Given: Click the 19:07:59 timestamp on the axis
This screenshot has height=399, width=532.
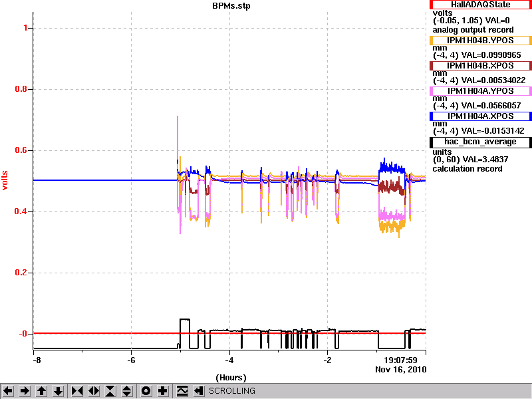Looking at the screenshot, I should coord(400,360).
